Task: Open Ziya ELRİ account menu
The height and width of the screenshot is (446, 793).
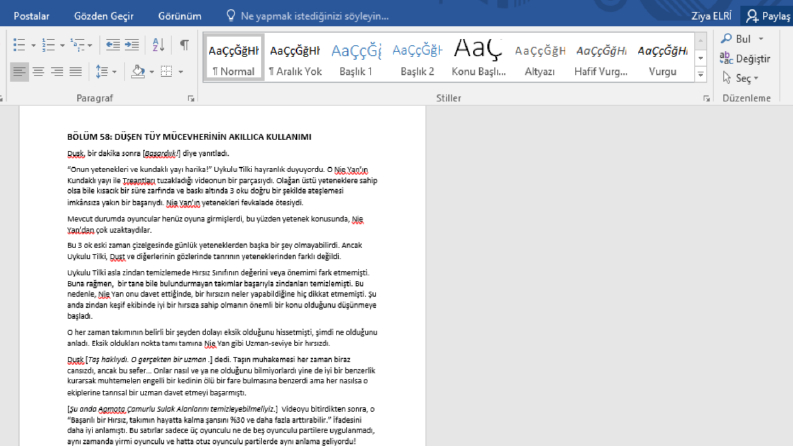Action: tap(711, 16)
